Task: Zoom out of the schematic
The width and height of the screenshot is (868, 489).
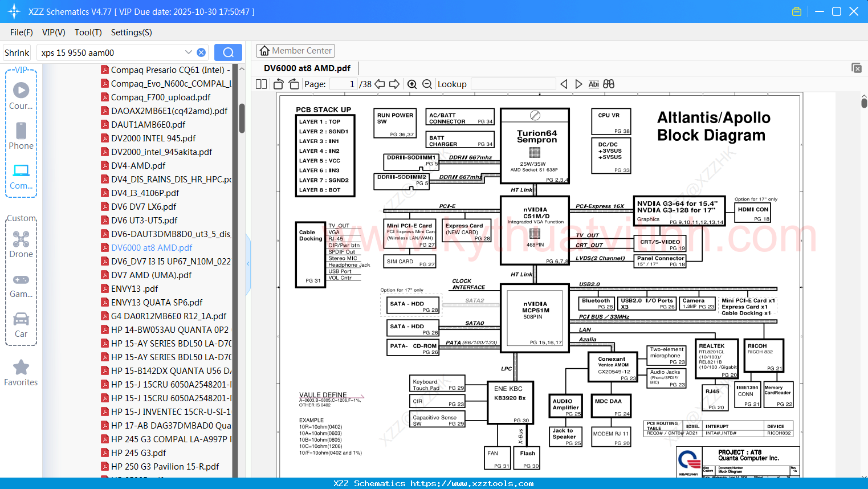Action: click(427, 84)
